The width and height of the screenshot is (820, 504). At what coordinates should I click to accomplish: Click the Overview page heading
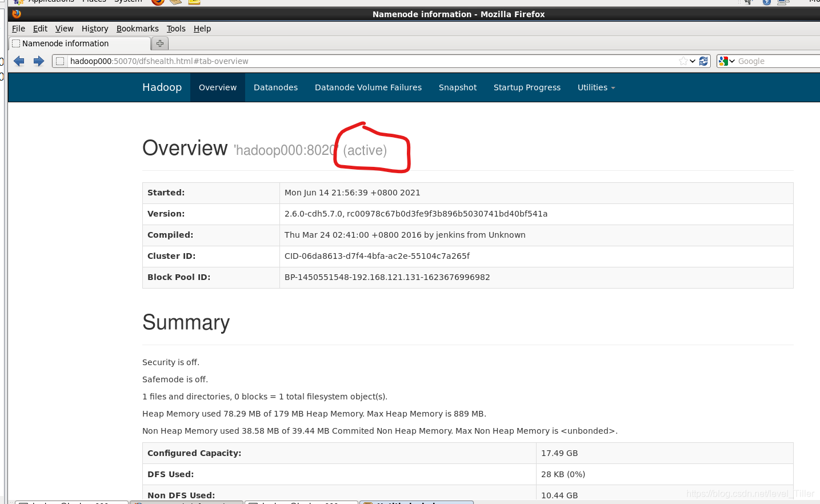tap(185, 149)
